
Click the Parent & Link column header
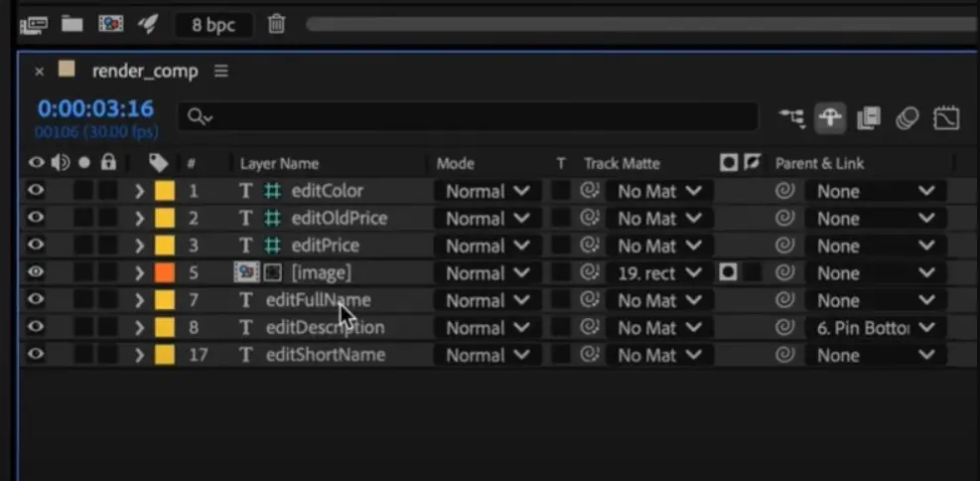pos(819,164)
